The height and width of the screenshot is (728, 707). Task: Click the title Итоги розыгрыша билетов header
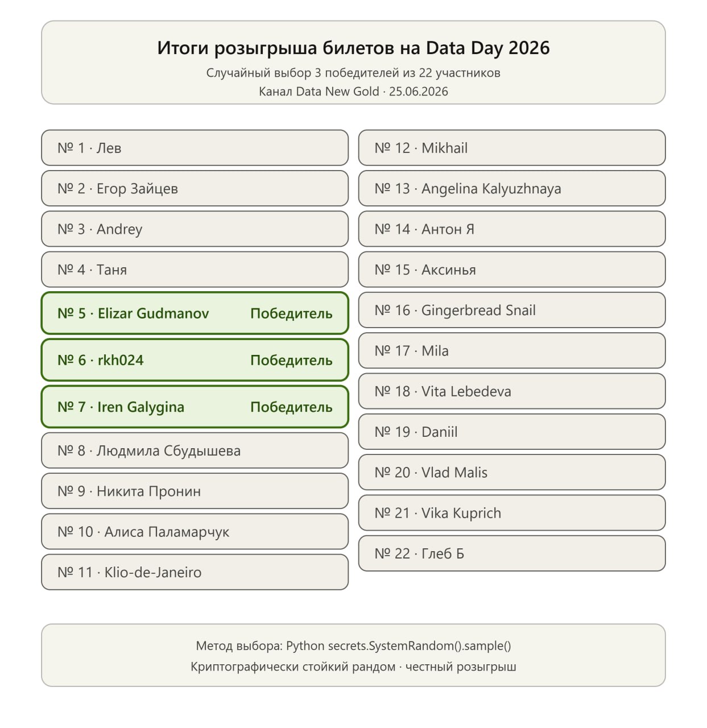(x=353, y=48)
